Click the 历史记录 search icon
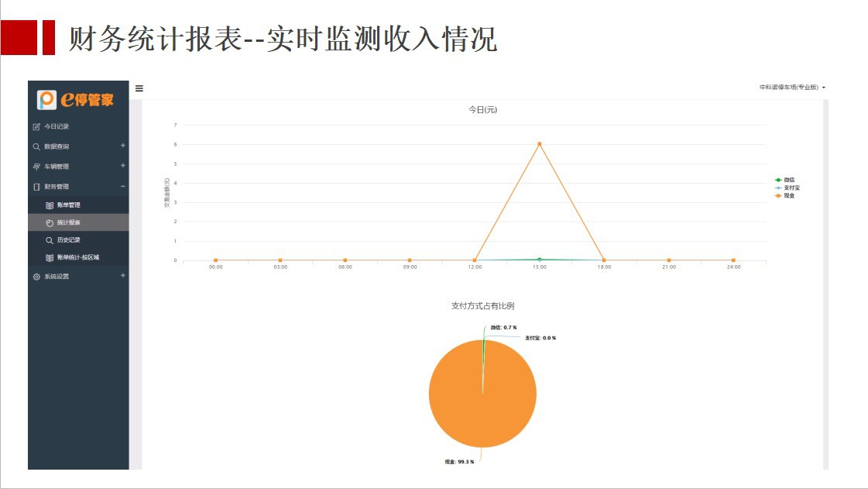 [50, 240]
